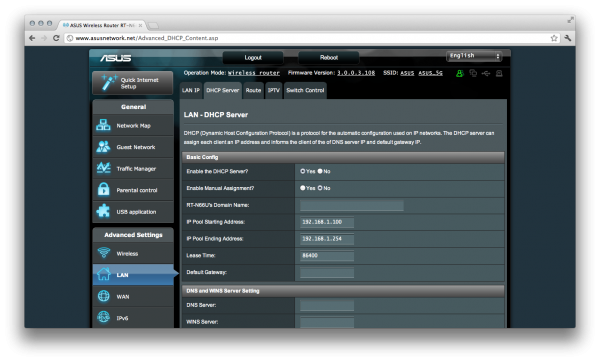Focus the DNS Server field
Viewport: 600px width, 362px height.
(x=327, y=305)
